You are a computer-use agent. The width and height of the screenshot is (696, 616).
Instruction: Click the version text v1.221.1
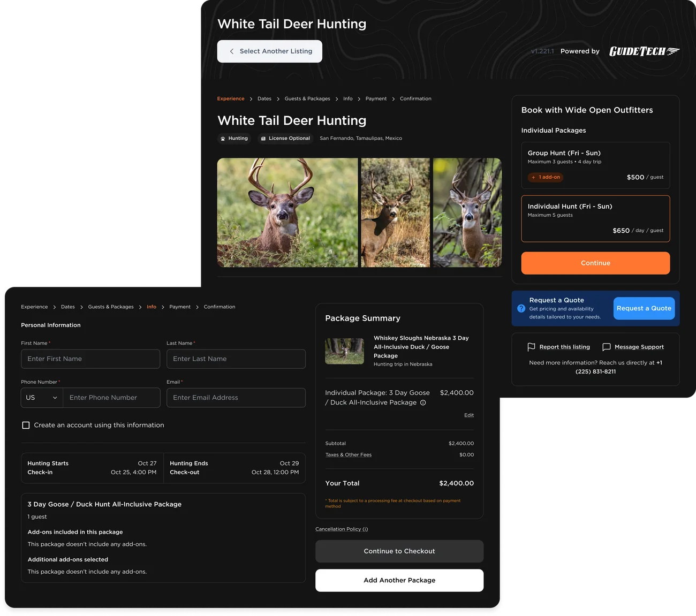coord(542,51)
